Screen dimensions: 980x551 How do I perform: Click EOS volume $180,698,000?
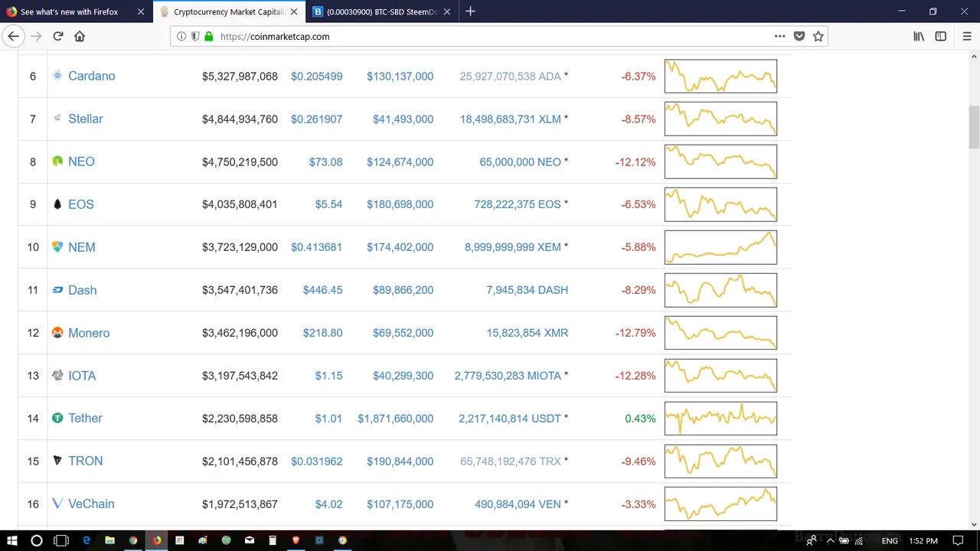tap(400, 204)
